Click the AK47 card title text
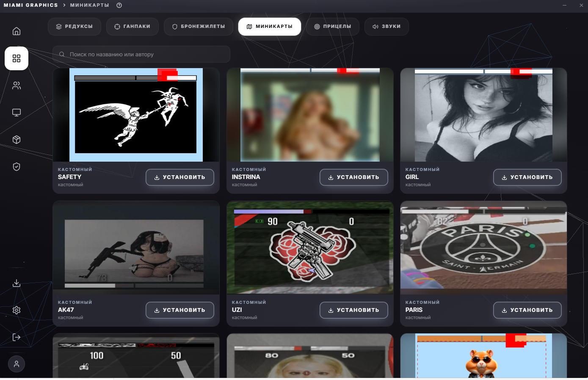 (66, 310)
